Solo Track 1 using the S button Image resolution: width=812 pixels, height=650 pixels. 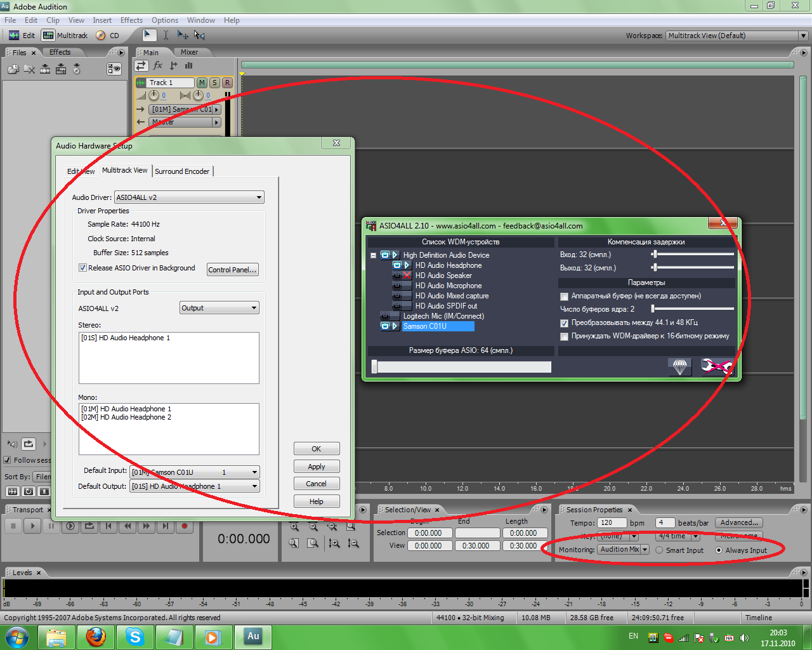(x=214, y=83)
